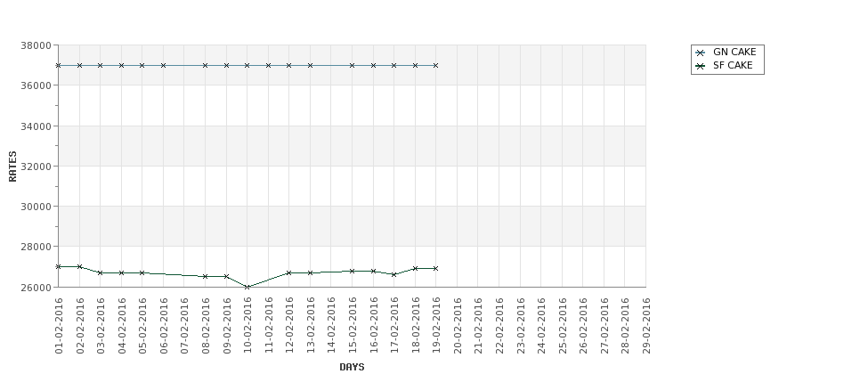Click the 32000 y-axis label
868x382 pixels.
tap(36, 167)
